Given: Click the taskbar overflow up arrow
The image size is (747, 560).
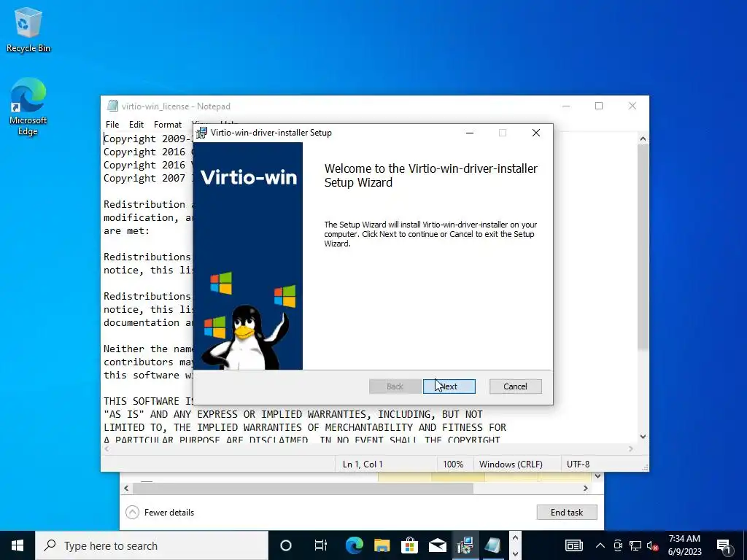Looking at the screenshot, I should [515, 538].
